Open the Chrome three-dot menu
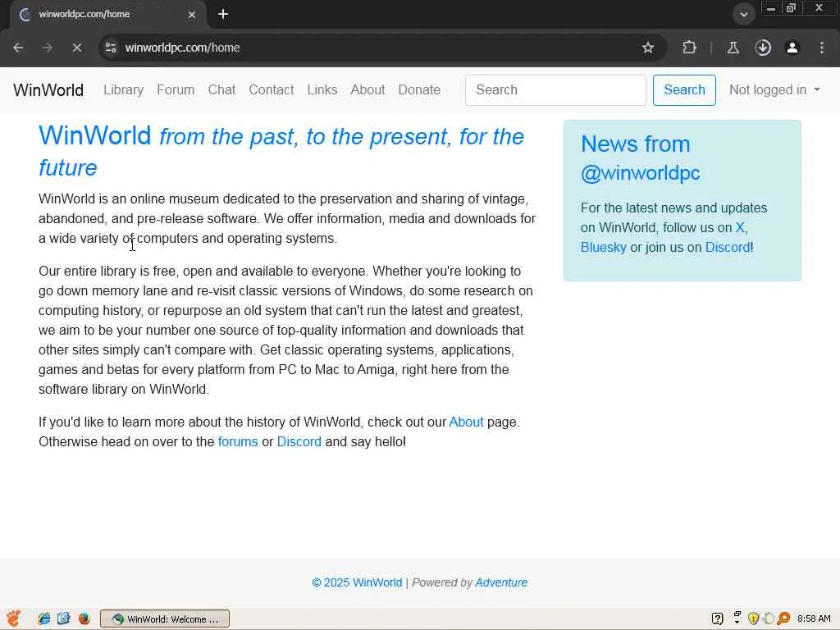This screenshot has height=630, width=840. pyautogui.click(x=822, y=48)
